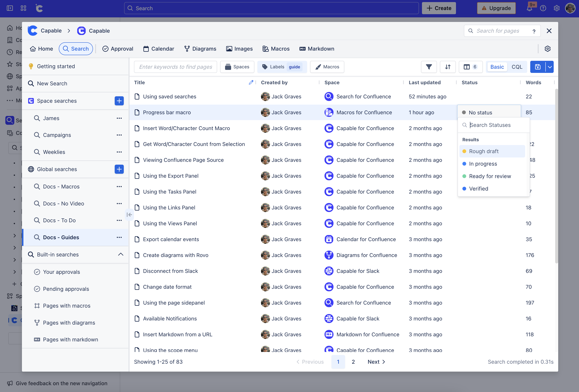Toggle the Macros filter
This screenshot has height=392, width=579.
coord(327,67)
